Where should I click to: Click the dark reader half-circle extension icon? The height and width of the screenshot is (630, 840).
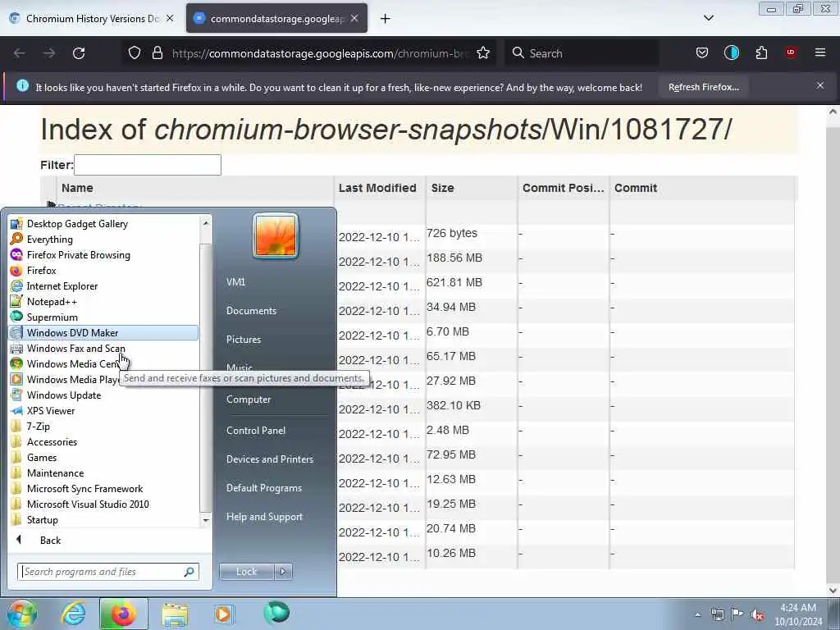tap(731, 53)
